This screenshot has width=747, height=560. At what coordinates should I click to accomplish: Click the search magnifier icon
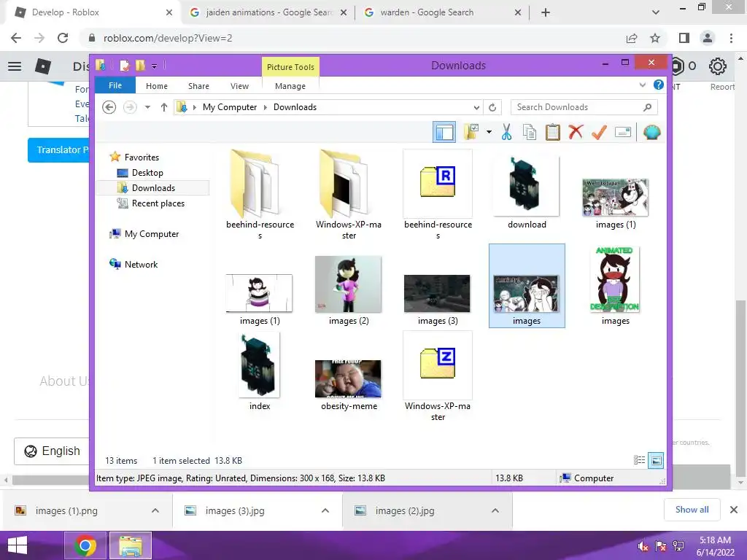pyautogui.click(x=648, y=107)
